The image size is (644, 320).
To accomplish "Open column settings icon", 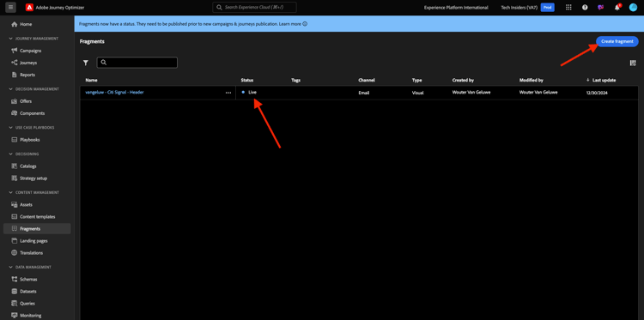I will [x=633, y=63].
